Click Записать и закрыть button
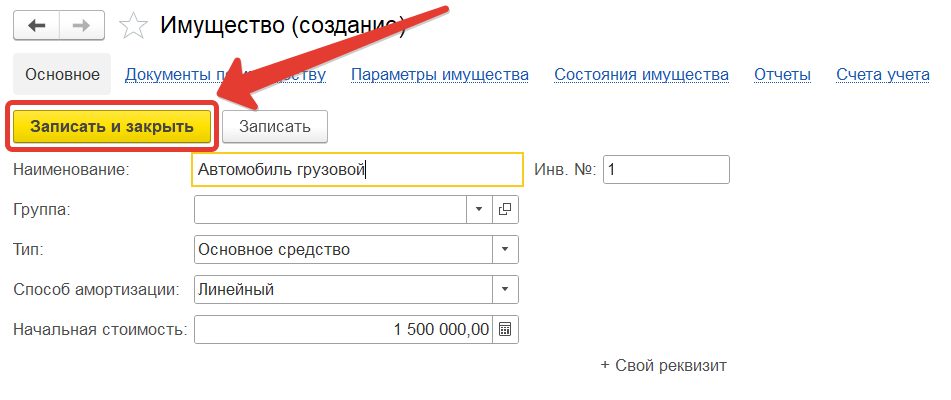Image resolution: width=951 pixels, height=400 pixels. click(110, 127)
